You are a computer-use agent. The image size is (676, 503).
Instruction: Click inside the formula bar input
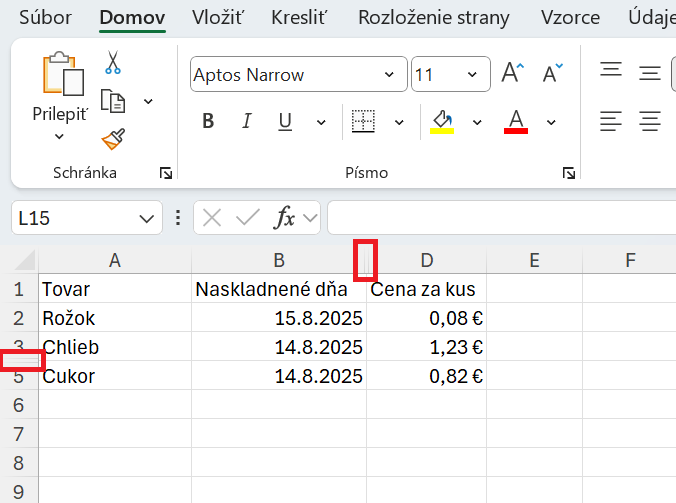501,218
